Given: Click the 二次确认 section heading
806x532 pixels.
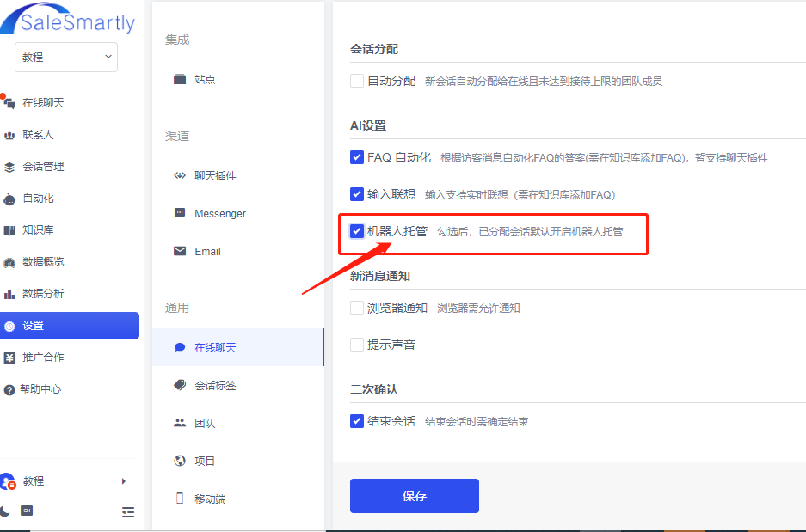Looking at the screenshot, I should tap(374, 389).
